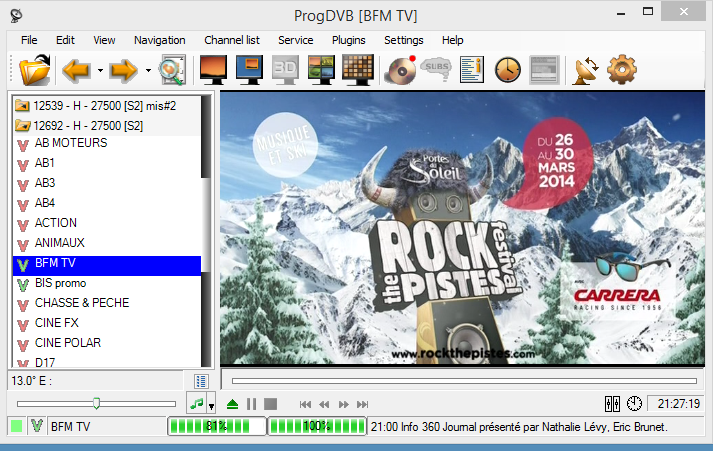Click the green eject/open button
Image resolution: width=713 pixels, height=451 pixels.
point(232,404)
